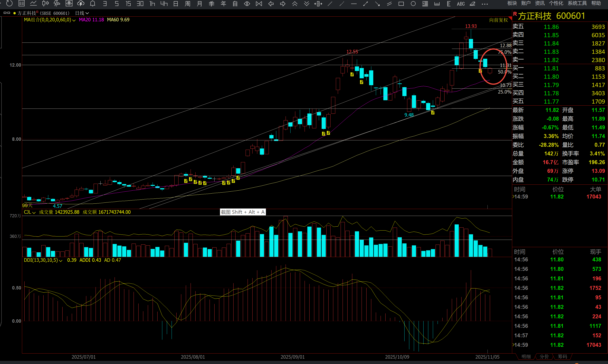Choose the ABC text annotation tool
The image size is (608, 364).
point(461,4)
